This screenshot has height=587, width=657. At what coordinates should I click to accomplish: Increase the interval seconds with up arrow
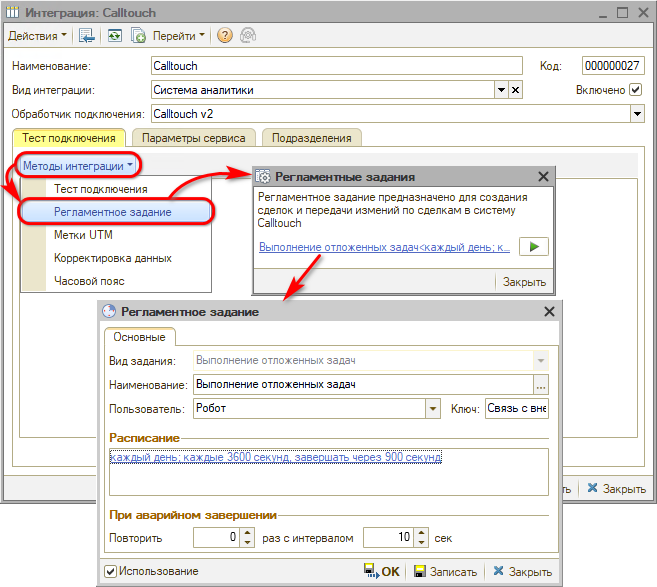click(422, 533)
